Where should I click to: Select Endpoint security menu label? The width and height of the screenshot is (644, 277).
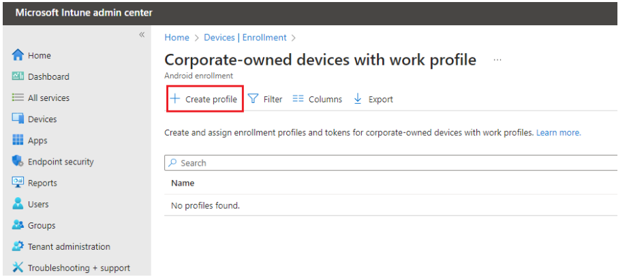point(61,162)
